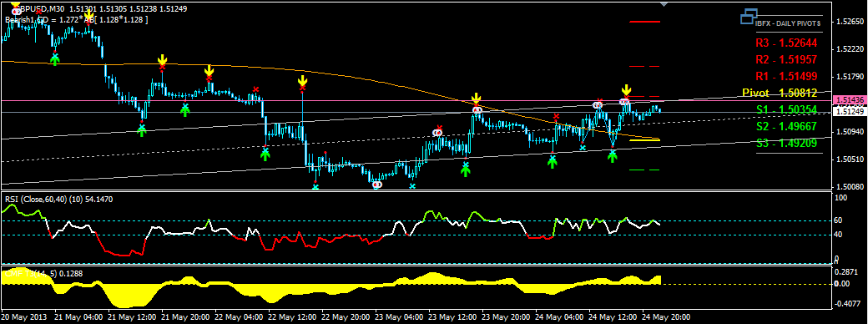Image resolution: width=868 pixels, height=324 pixels.
Task: Click the S1 - 1.50354 support label
Action: pyautogui.click(x=786, y=109)
